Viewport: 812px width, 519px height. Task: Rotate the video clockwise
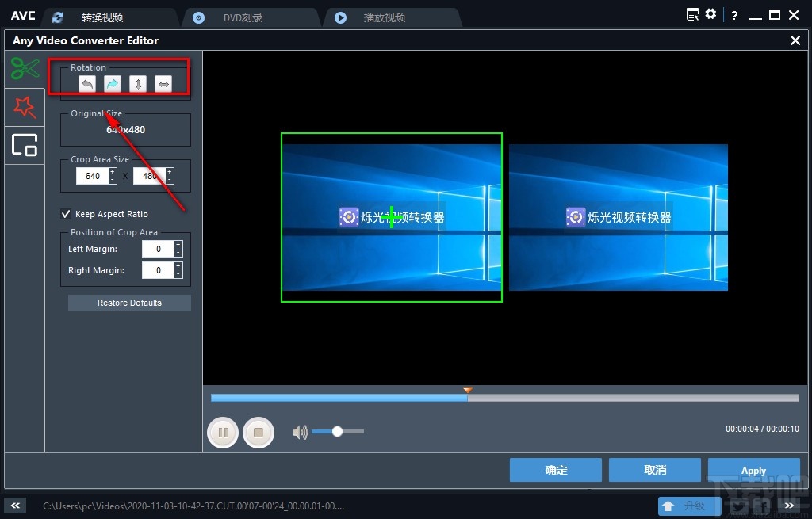click(x=113, y=83)
